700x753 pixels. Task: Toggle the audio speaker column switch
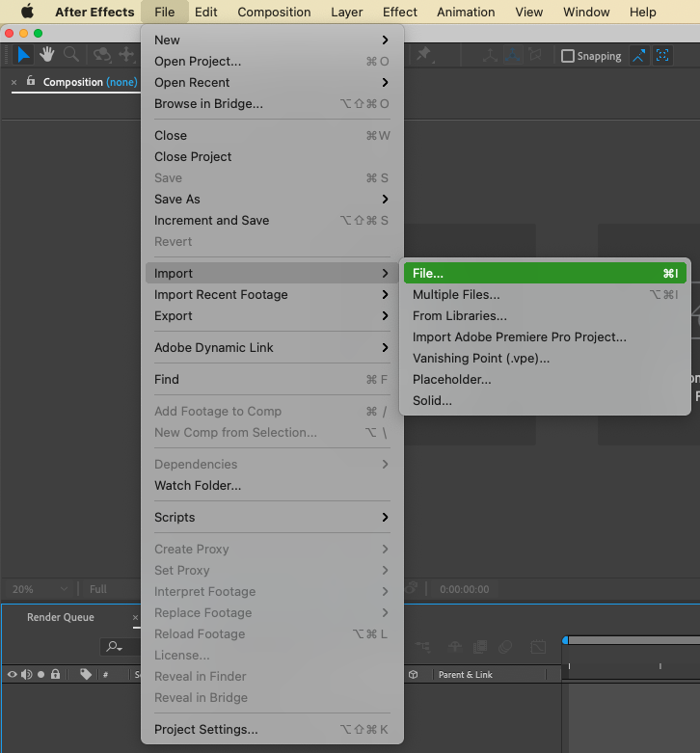[x=26, y=675]
